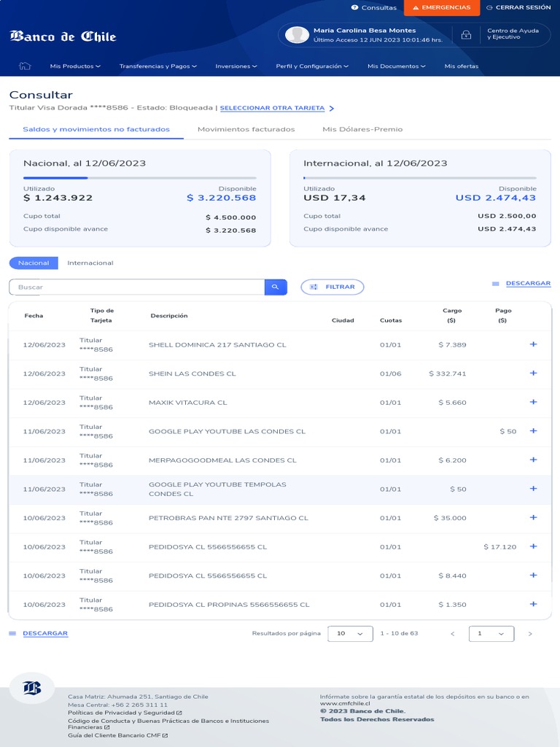Expand GOOGLE PLAY YOUTUBE TEMPOLAS row

533,489
